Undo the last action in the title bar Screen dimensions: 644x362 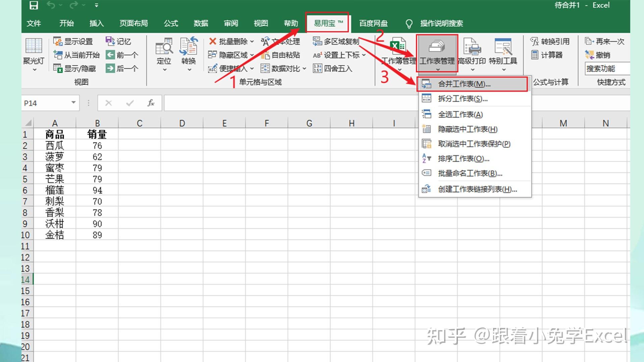[x=51, y=5]
